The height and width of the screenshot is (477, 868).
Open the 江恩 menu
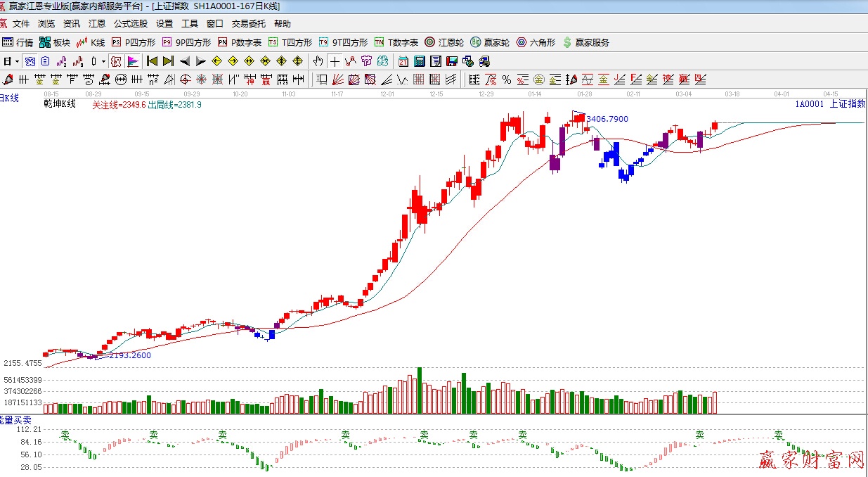97,24
